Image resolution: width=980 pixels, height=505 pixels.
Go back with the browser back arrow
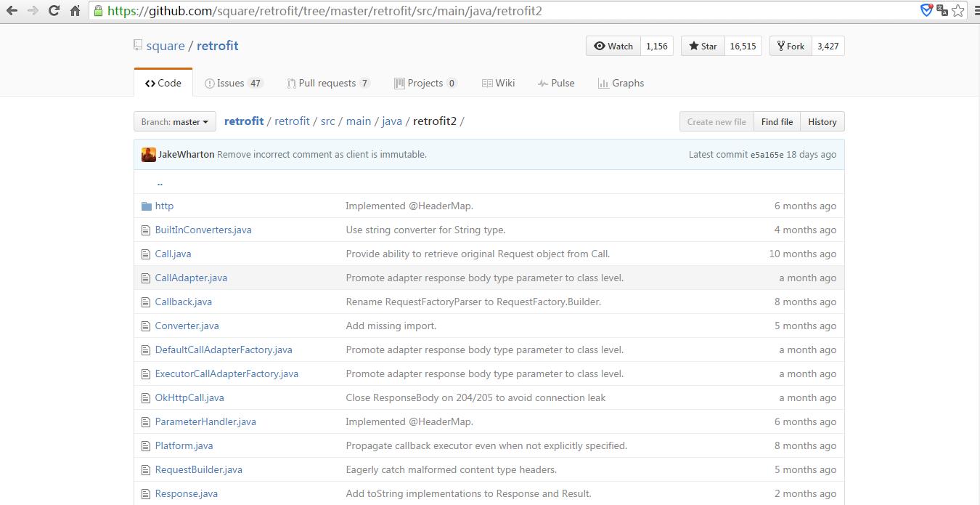coord(12,11)
